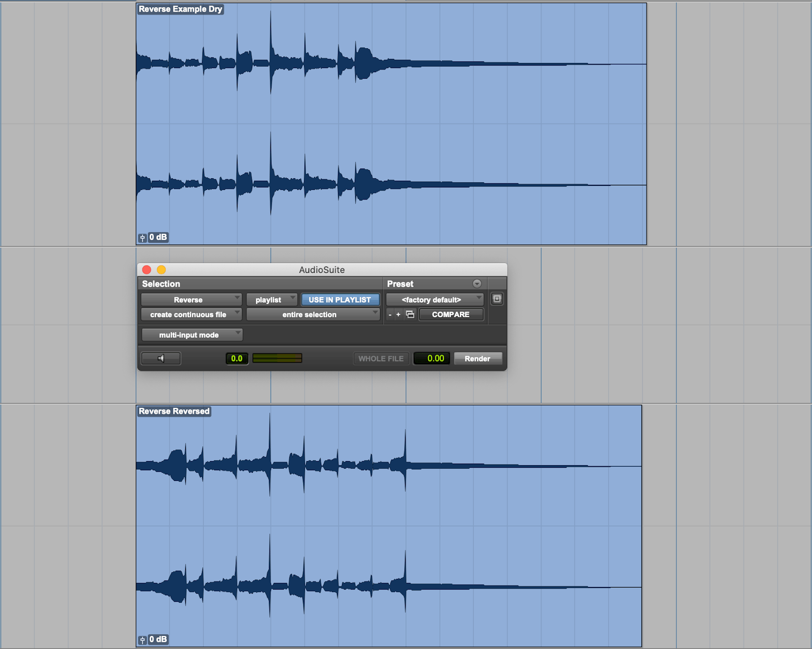Click the Reverse Example Dry clip name
This screenshot has width=812, height=649.
tap(180, 9)
